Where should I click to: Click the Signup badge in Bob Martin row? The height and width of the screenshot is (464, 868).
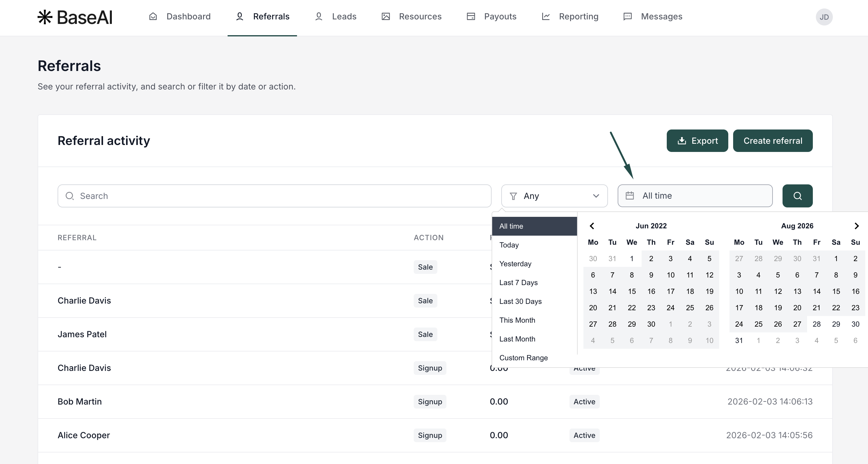point(430,402)
